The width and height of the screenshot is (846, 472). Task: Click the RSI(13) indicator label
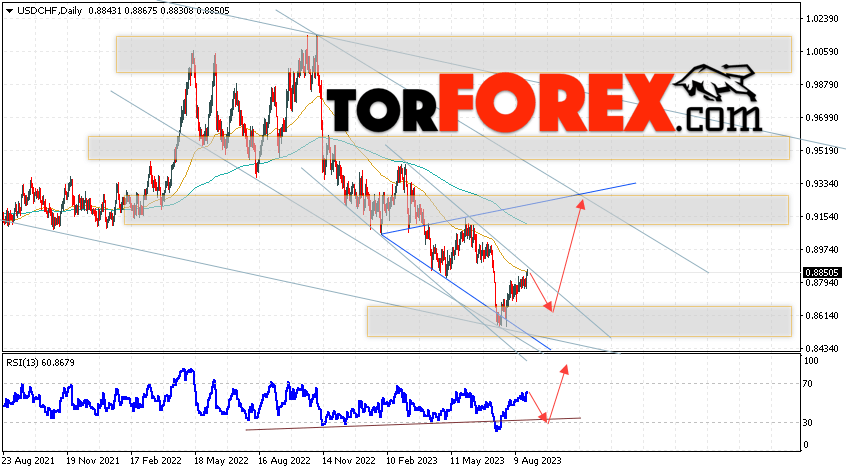pos(40,363)
